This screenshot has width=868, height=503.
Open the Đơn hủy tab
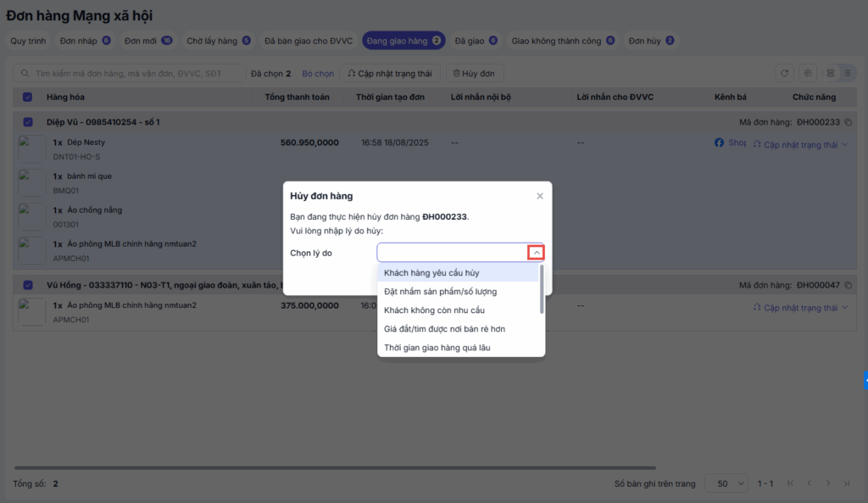tap(651, 41)
